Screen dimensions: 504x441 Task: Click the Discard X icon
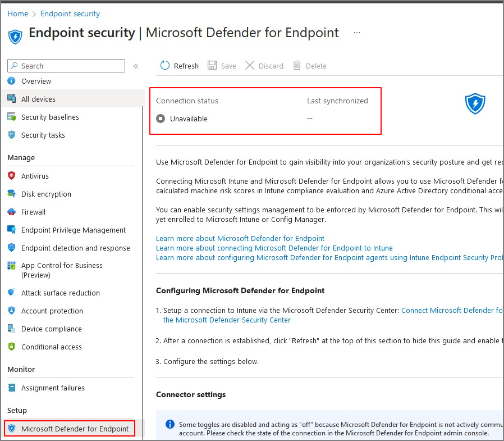click(x=250, y=65)
